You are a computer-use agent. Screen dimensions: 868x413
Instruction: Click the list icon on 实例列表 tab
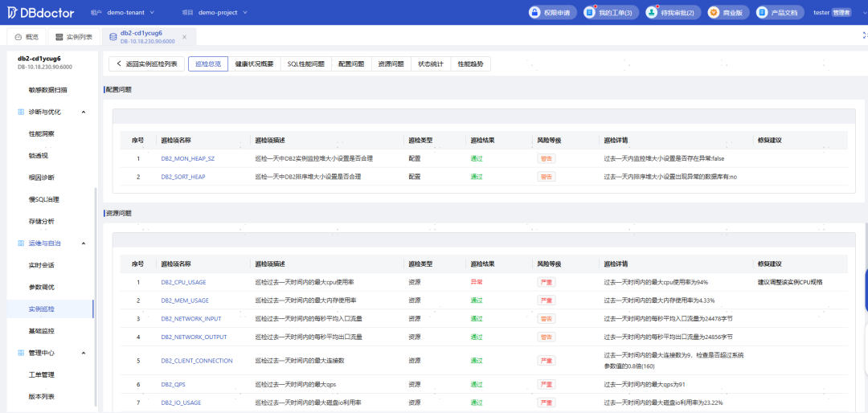tap(59, 37)
